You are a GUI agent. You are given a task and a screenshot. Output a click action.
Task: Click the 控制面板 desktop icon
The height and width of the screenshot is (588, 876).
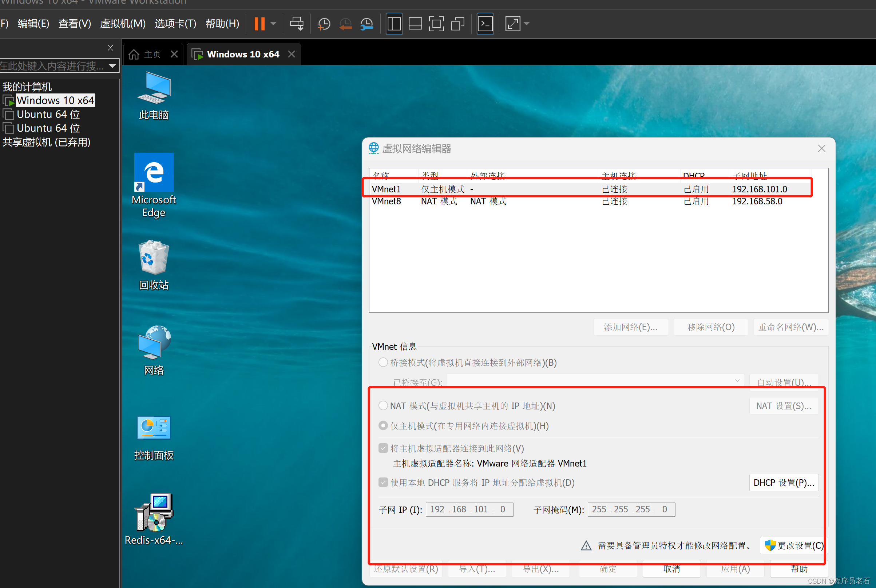point(154,438)
